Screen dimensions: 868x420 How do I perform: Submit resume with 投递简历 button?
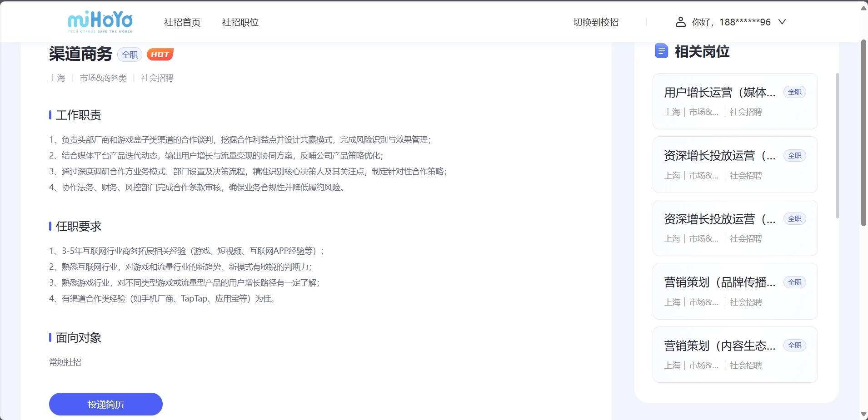pyautogui.click(x=105, y=404)
